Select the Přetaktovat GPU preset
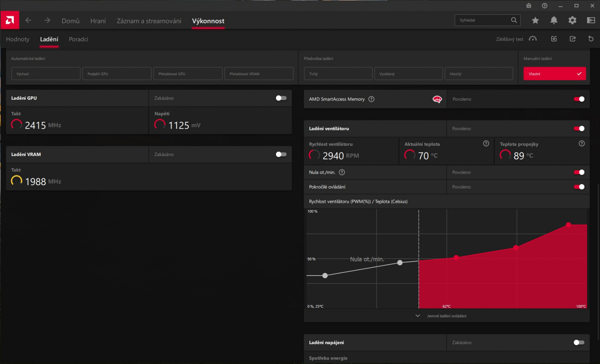Image resolution: width=600 pixels, height=364 pixels. [188, 73]
